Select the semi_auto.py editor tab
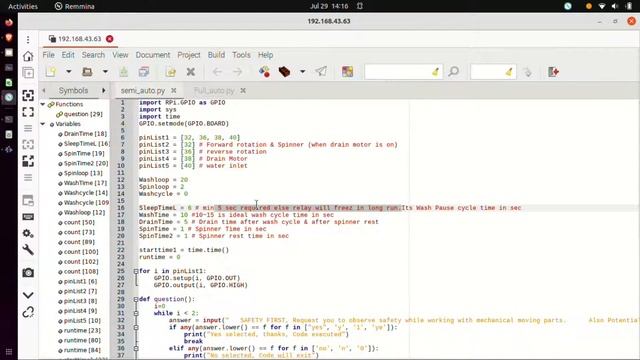640x360 pixels. (143, 91)
